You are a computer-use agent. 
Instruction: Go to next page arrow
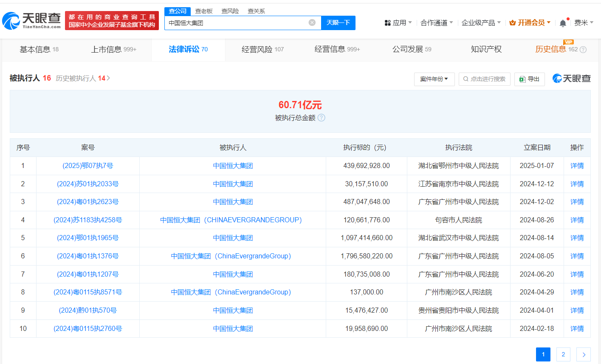584,355
